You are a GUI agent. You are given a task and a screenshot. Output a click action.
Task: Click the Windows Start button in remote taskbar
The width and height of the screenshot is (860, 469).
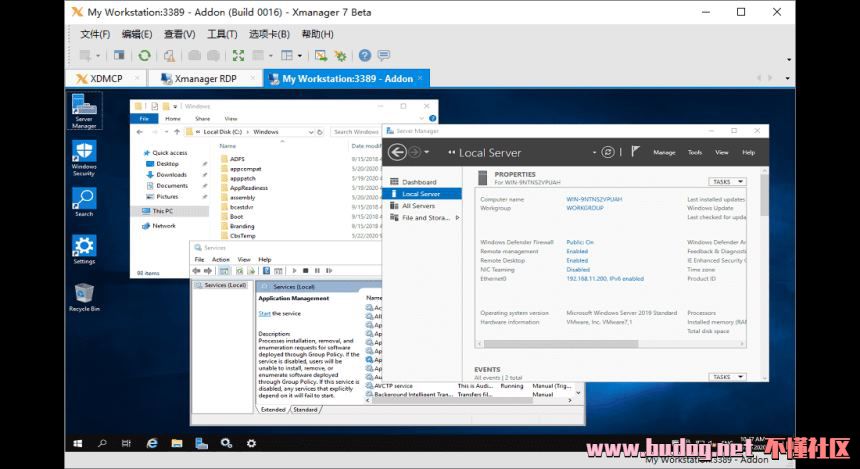pos(77,443)
